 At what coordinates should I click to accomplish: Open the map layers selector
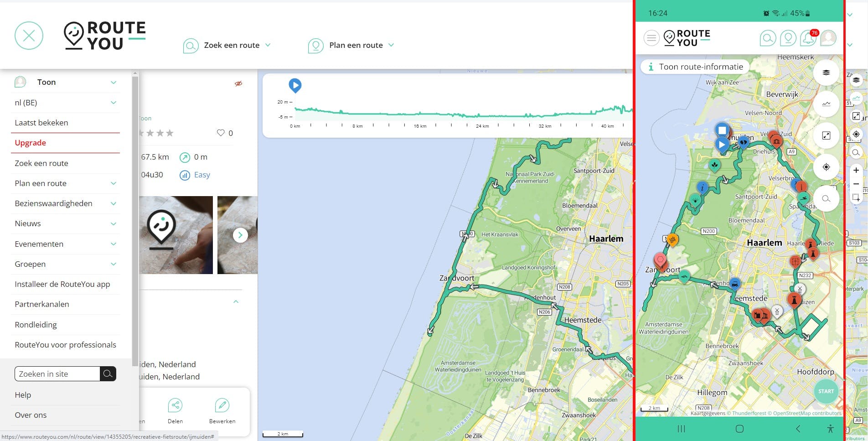[x=826, y=72]
